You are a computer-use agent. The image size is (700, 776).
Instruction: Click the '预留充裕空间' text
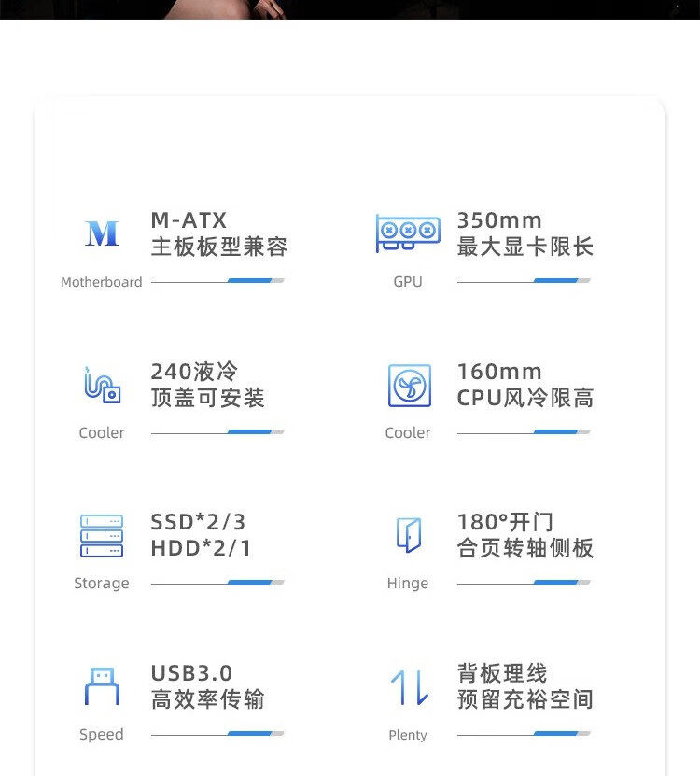tap(525, 699)
